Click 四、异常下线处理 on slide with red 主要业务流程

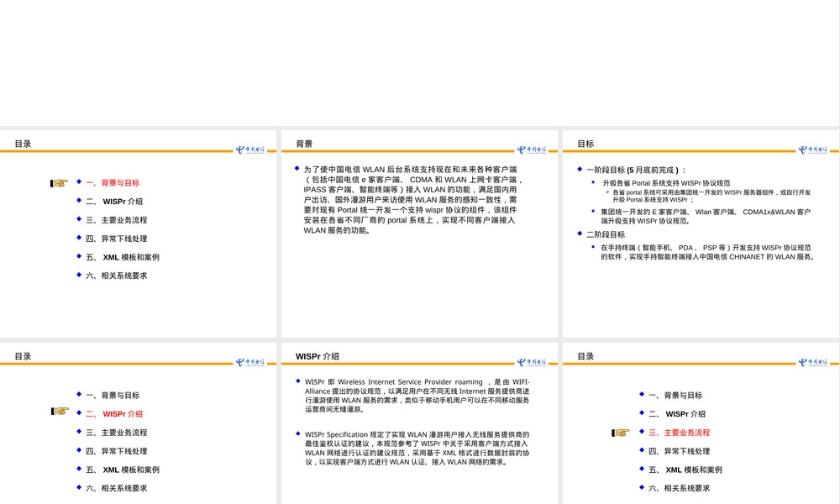pos(679,451)
